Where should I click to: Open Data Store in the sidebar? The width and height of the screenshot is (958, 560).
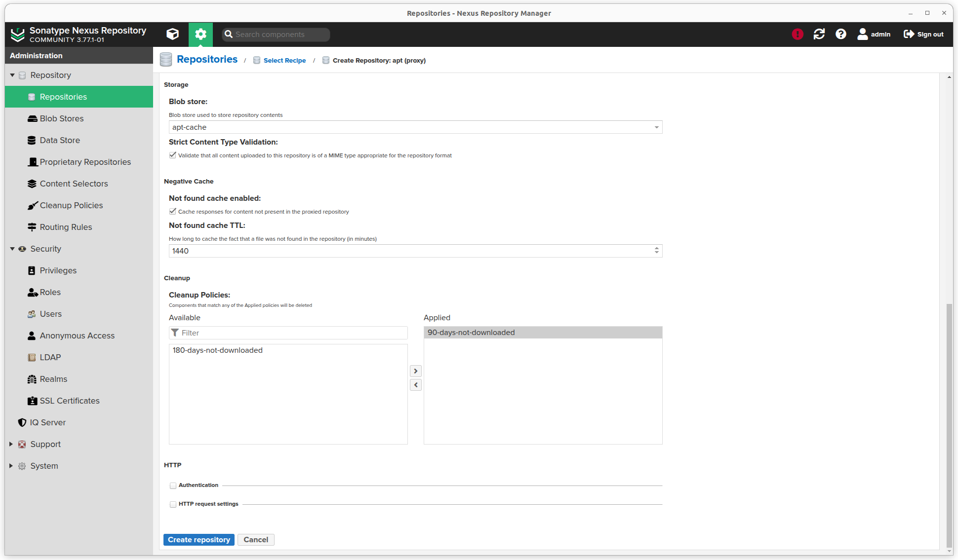point(79,140)
